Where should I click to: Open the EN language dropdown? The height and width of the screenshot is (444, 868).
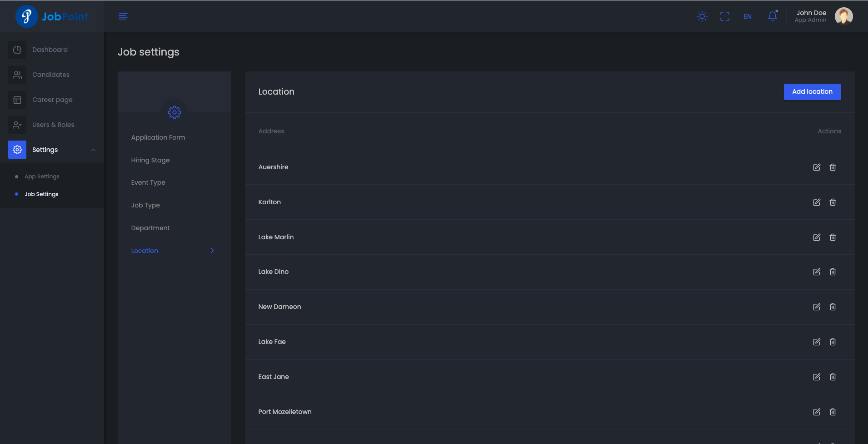(748, 16)
